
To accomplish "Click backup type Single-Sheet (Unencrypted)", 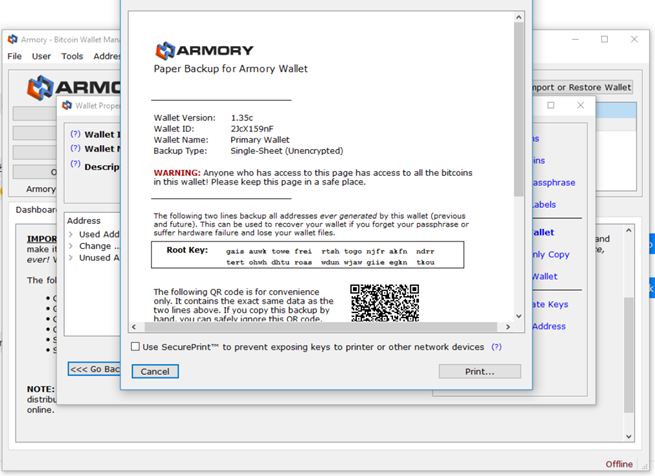I will [287, 151].
